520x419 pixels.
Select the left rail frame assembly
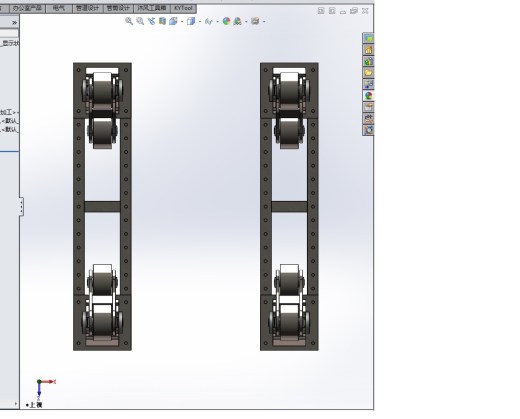102,207
